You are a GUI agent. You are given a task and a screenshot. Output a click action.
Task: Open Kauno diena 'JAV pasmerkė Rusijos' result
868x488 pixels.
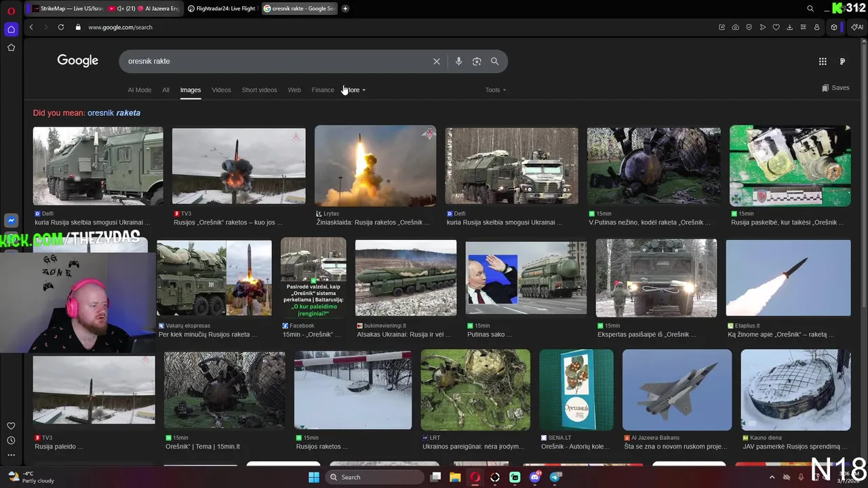point(795,446)
